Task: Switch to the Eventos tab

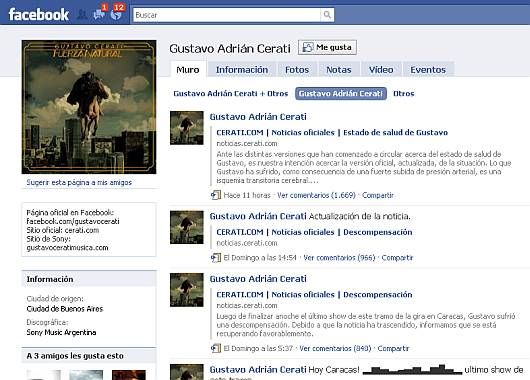Action: tap(428, 70)
